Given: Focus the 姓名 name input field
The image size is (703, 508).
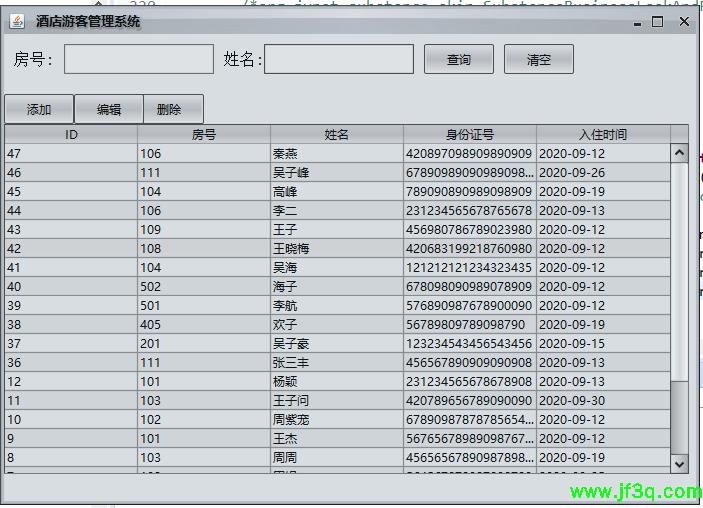Looking at the screenshot, I should [x=338, y=60].
